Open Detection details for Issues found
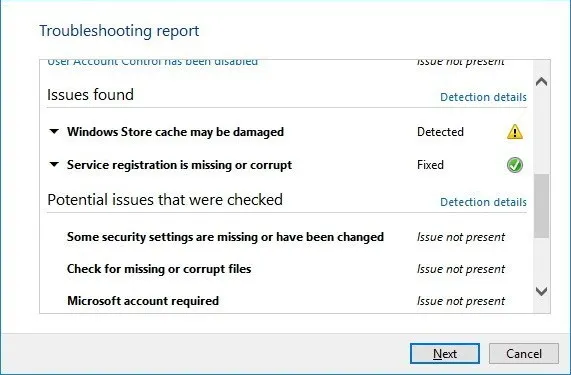The height and width of the screenshot is (375, 571). tap(483, 97)
